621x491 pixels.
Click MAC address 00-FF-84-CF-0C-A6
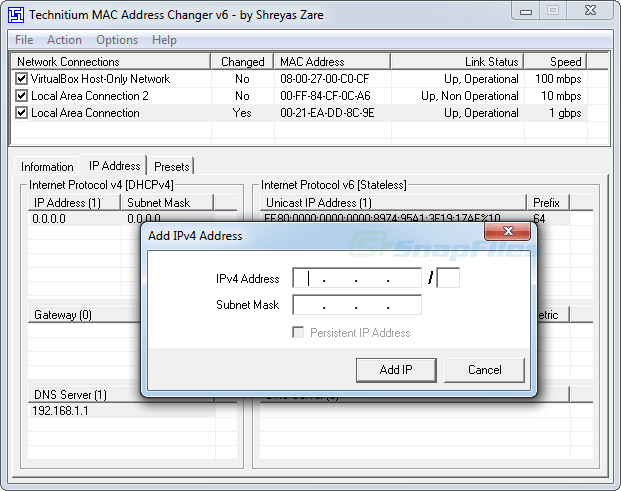325,96
